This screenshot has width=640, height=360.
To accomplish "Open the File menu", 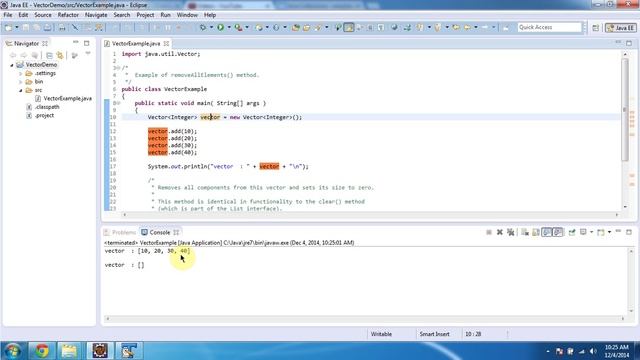I will [8, 15].
